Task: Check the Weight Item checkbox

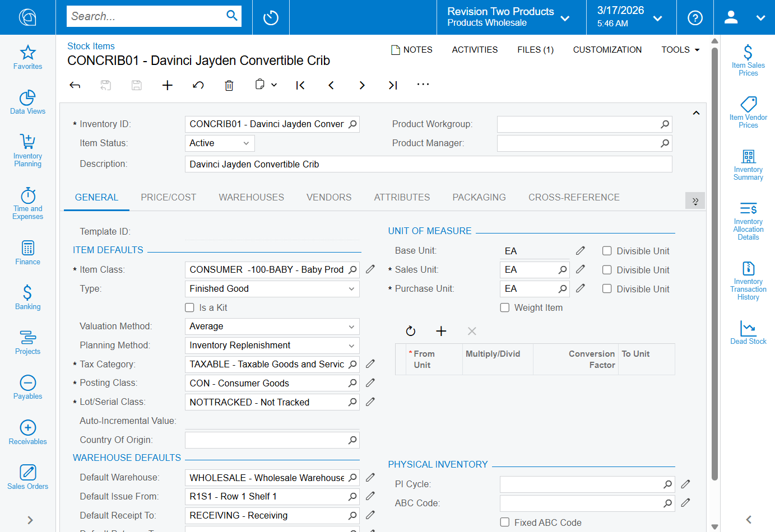Action: (x=505, y=307)
